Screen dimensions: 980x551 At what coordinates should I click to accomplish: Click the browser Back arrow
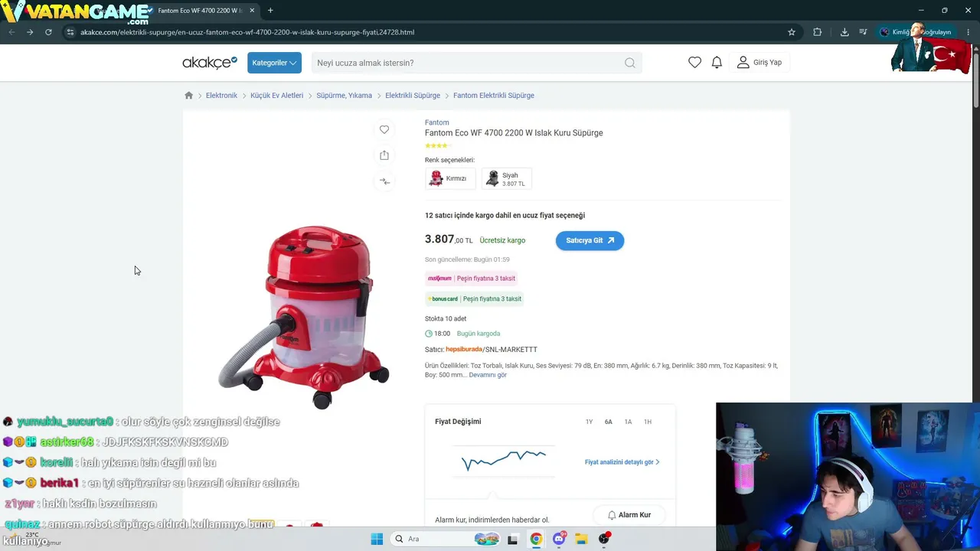pyautogui.click(x=11, y=32)
